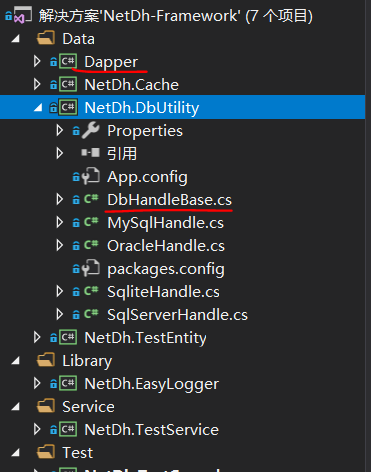Click the App.config file icon

91,176
